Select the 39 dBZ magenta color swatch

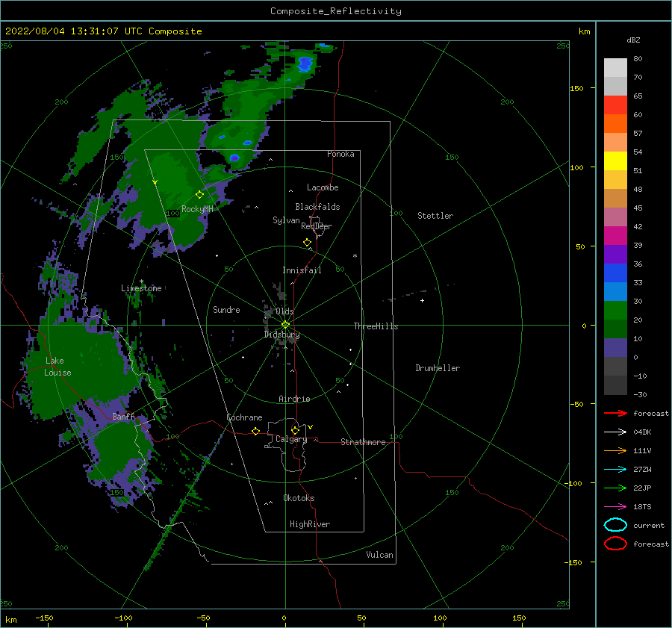(615, 235)
